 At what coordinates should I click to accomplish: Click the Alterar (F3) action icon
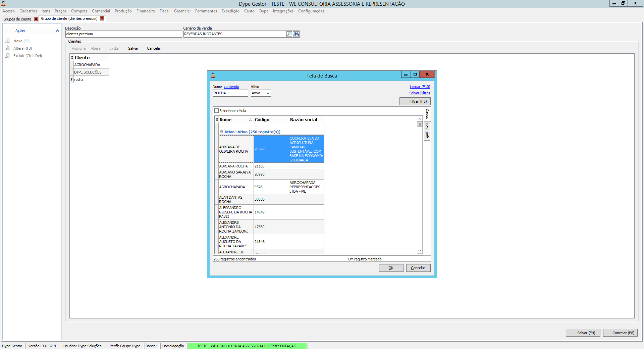pos(8,48)
